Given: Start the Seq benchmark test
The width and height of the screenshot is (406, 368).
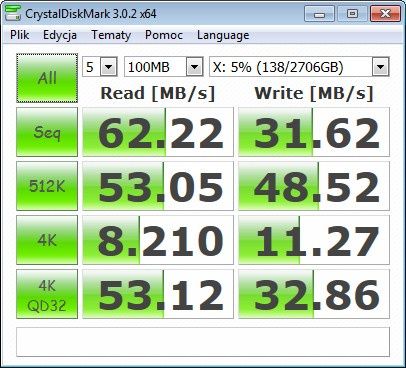Looking at the screenshot, I should pos(47,132).
